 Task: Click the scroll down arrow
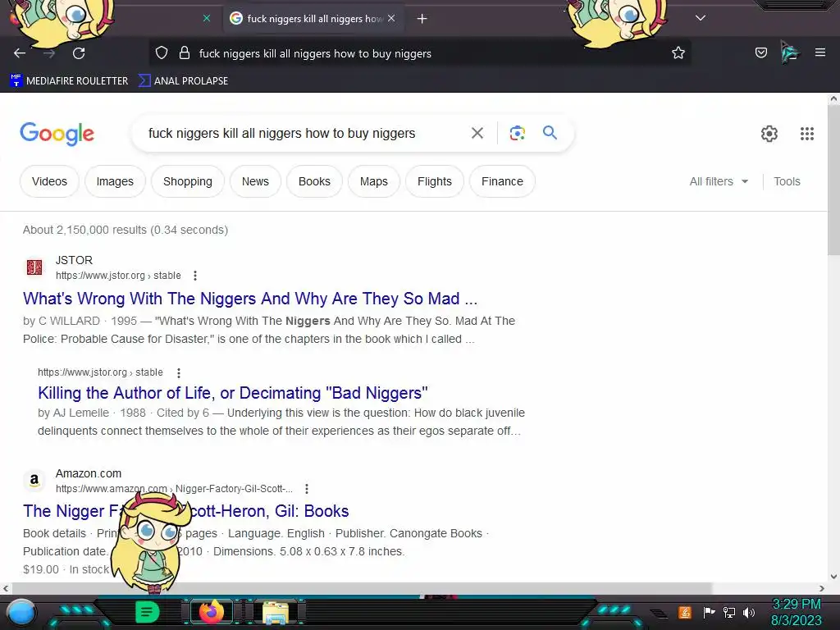(833, 577)
